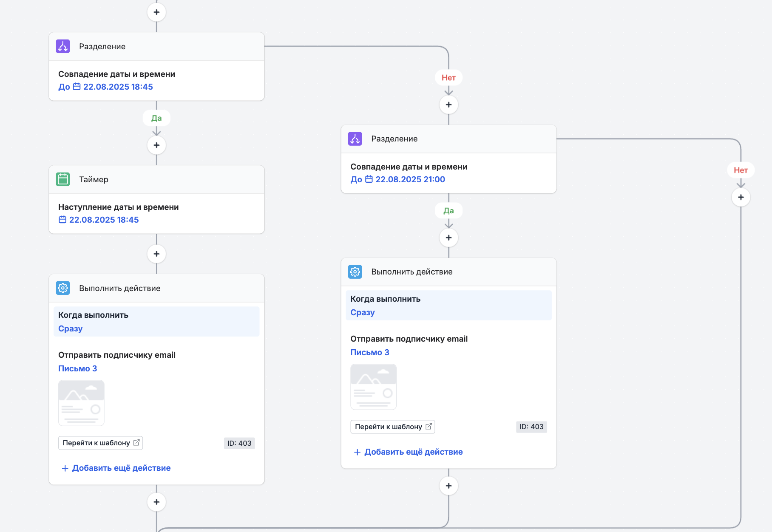The image size is (772, 532).
Task: Click the gear icon on left Выполнить действие block
Action: (63, 288)
